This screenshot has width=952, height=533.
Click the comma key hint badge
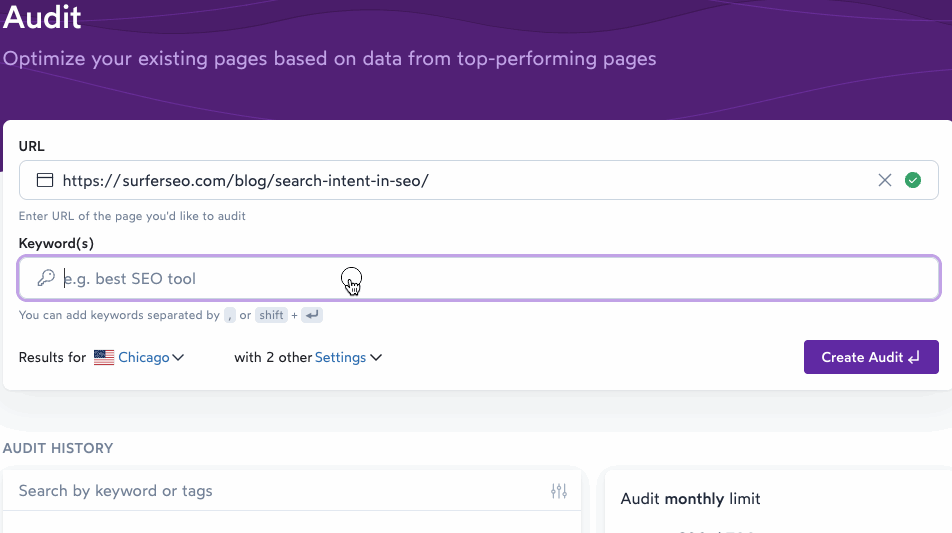(230, 315)
